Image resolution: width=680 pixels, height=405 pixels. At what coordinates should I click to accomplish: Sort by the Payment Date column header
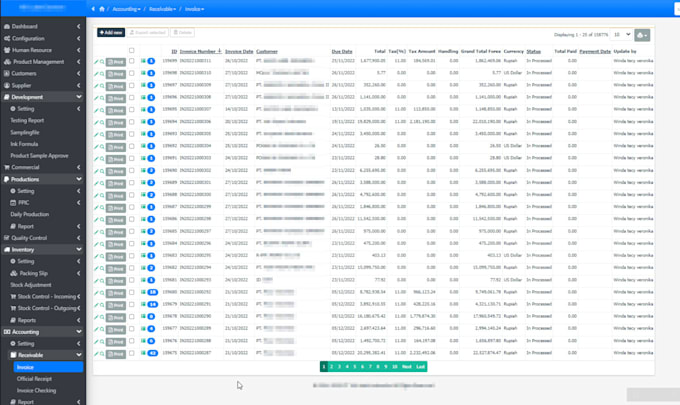point(595,52)
